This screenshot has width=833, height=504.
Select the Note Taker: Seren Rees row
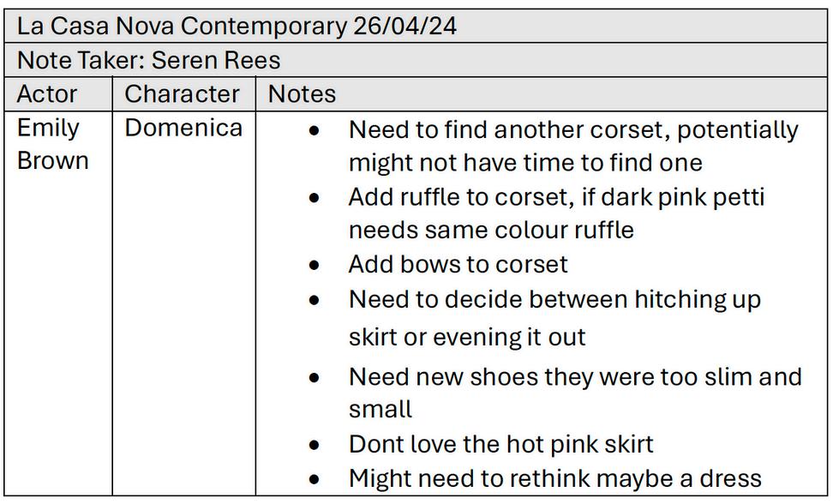pyautogui.click(x=416, y=60)
